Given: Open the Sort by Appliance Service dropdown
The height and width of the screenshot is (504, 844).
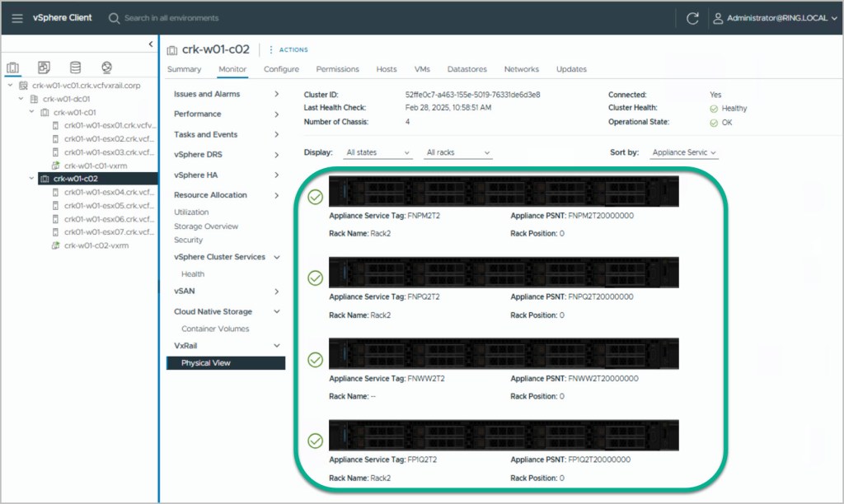Looking at the screenshot, I should click(x=683, y=153).
